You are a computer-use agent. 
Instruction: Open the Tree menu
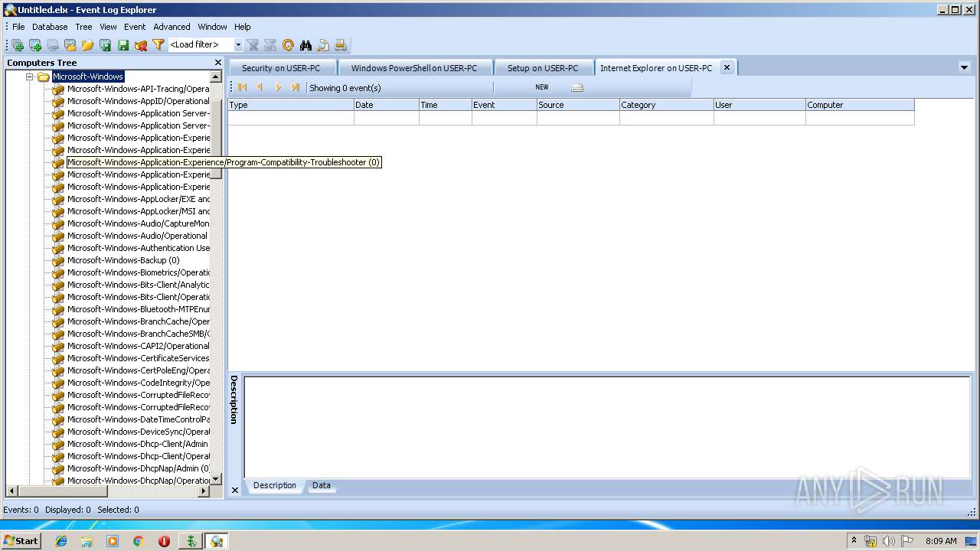(83, 27)
